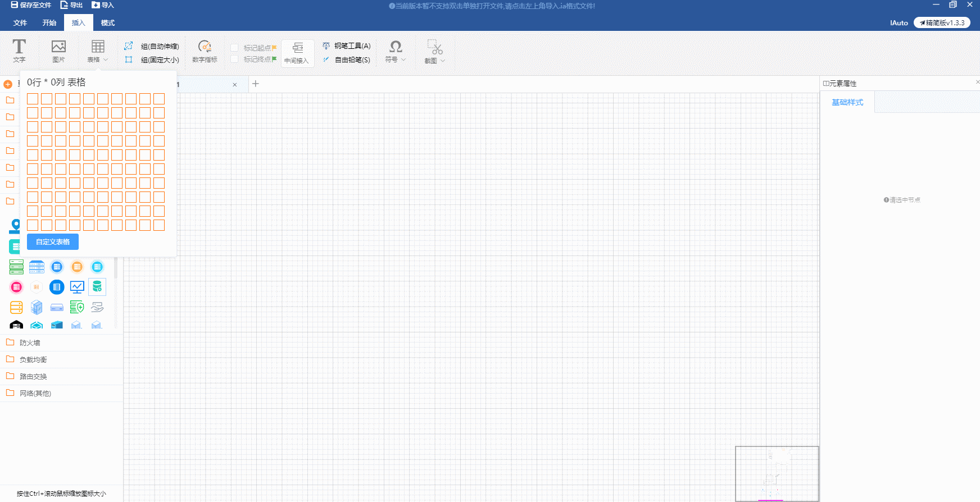
Task: Expand the 防火墙 folder category
Action: pyautogui.click(x=30, y=343)
